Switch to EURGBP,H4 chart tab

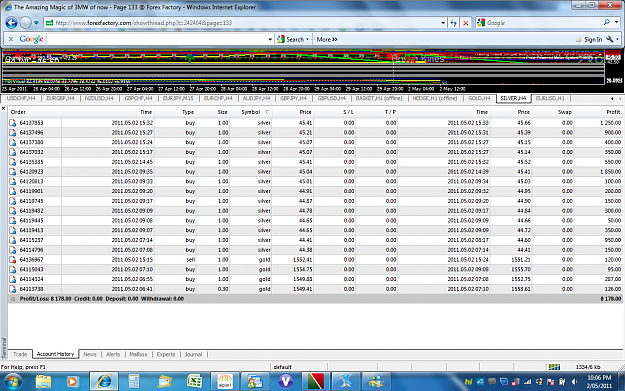pyautogui.click(x=60, y=98)
